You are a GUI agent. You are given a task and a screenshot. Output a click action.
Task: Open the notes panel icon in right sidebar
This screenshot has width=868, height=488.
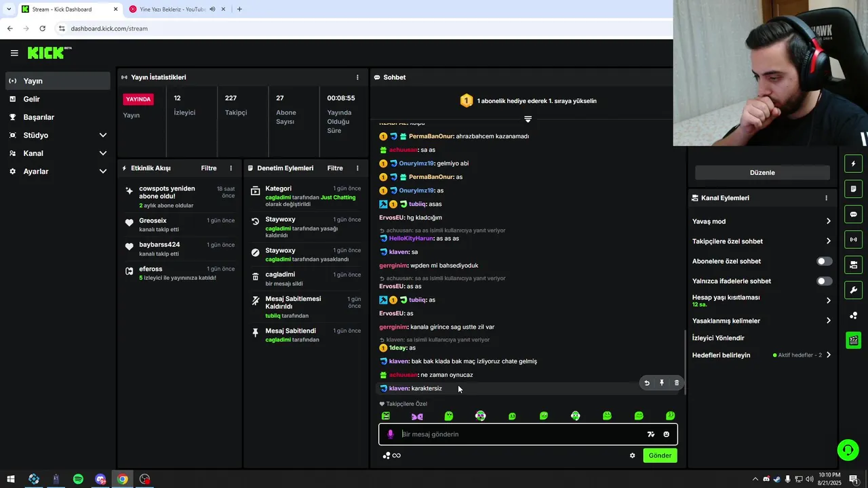pyautogui.click(x=853, y=189)
